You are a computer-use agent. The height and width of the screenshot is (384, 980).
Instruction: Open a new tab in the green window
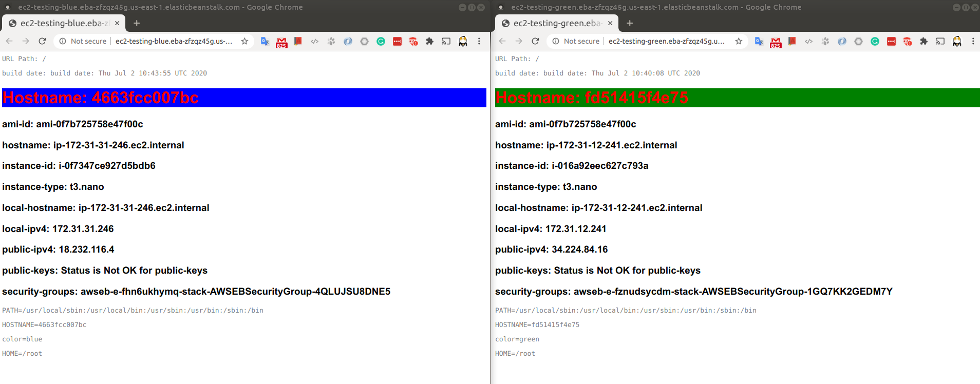pyautogui.click(x=630, y=23)
